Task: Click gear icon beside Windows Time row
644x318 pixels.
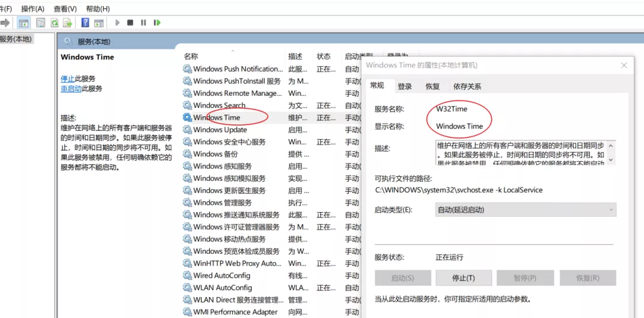Action: click(187, 118)
